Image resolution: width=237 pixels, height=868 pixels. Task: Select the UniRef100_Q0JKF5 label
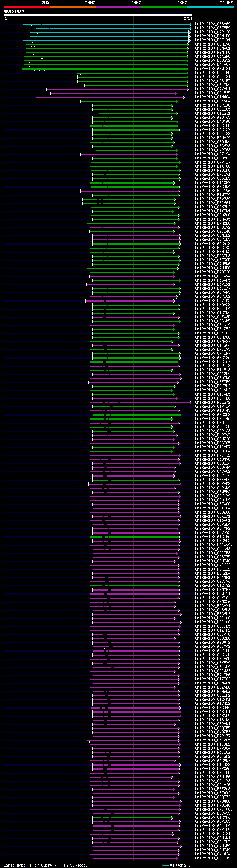pos(213,73)
